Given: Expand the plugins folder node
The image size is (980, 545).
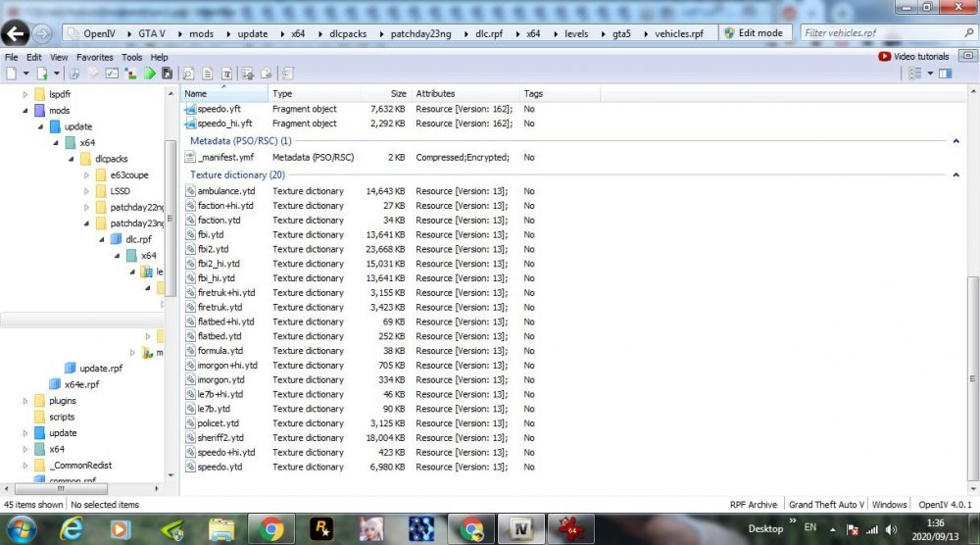Looking at the screenshot, I should tap(25, 401).
